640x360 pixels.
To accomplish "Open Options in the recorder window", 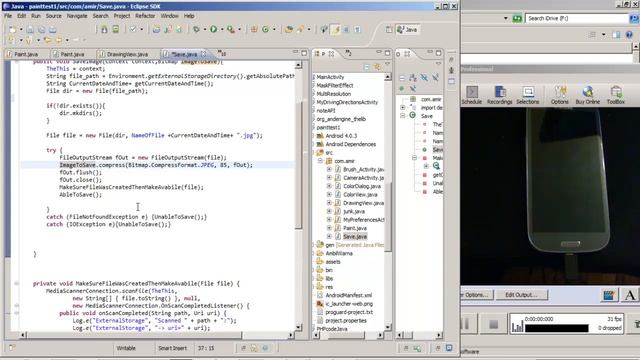I will coord(560,95).
